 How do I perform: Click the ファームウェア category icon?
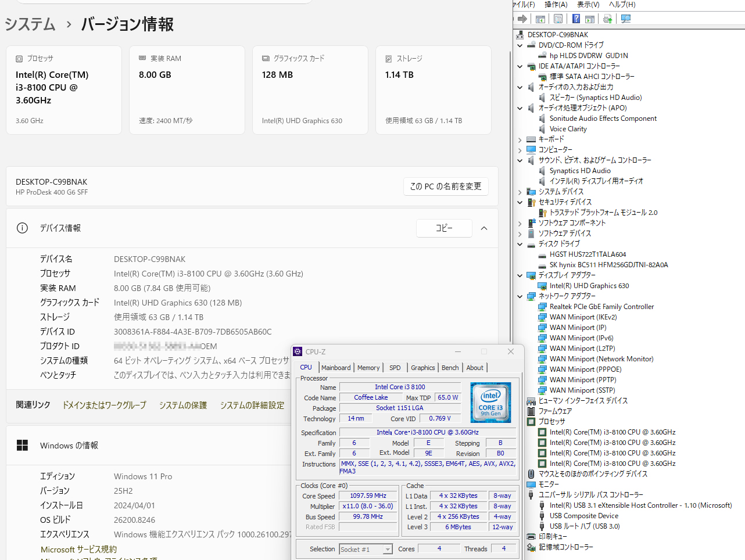pos(531,411)
